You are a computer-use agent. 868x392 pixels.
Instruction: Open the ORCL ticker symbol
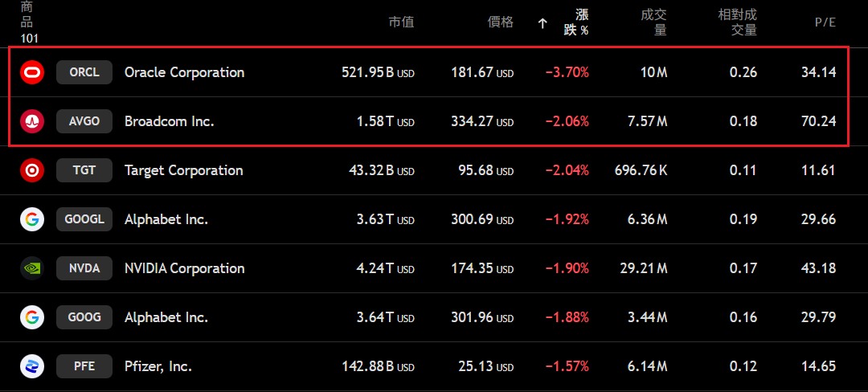pos(84,72)
